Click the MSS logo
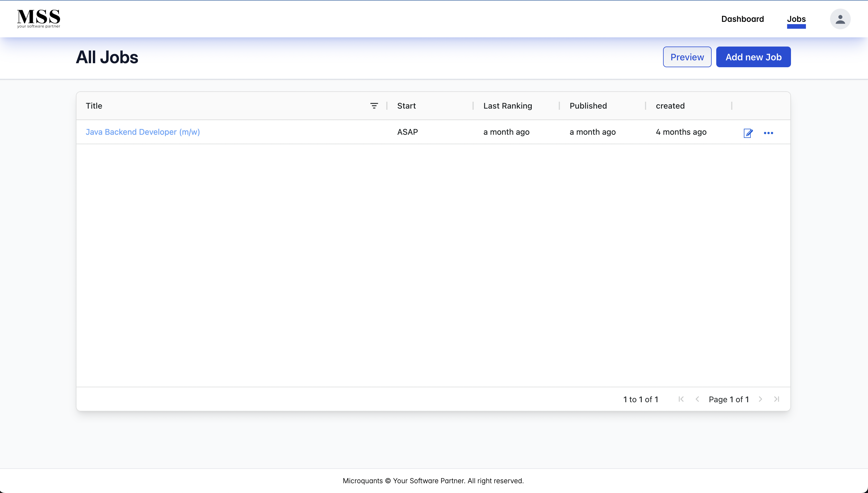The image size is (868, 493). coord(38,19)
